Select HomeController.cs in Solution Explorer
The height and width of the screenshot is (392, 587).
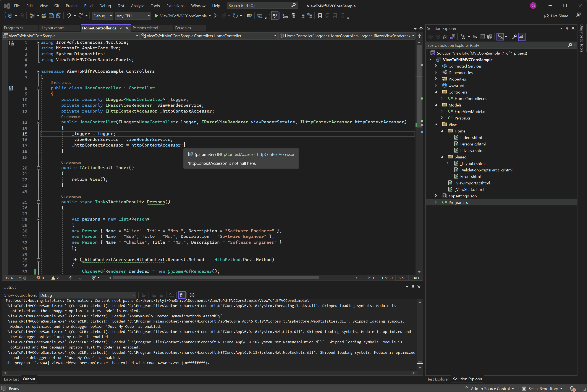[x=471, y=98]
